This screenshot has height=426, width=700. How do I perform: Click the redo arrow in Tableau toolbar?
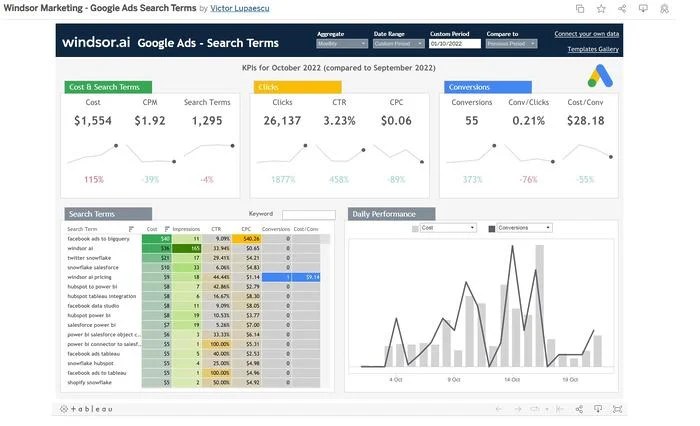coord(518,409)
